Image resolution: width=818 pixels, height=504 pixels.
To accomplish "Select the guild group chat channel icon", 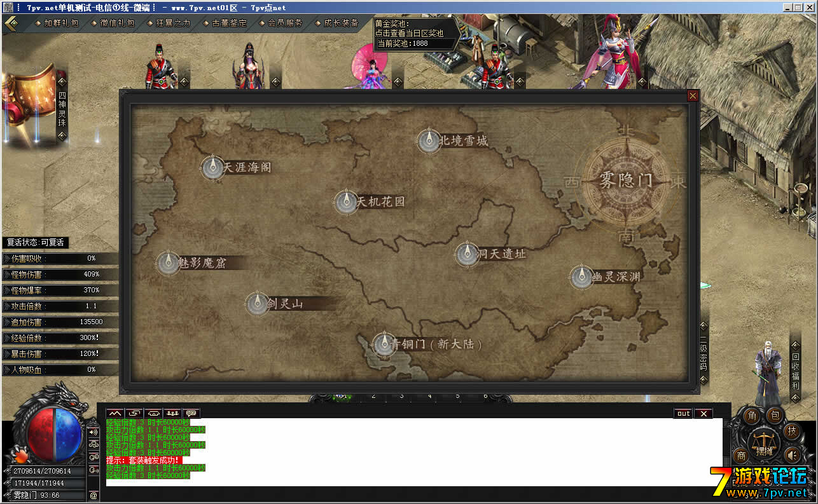I will [172, 413].
